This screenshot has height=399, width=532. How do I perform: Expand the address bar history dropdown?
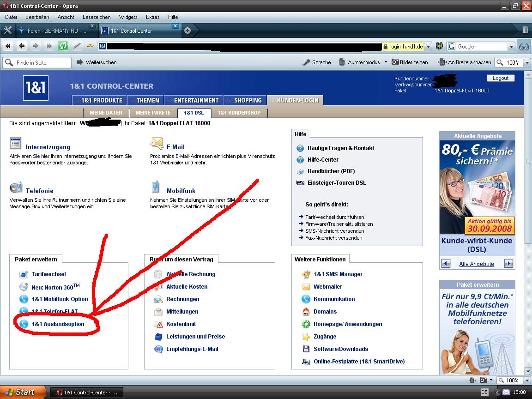click(x=429, y=47)
